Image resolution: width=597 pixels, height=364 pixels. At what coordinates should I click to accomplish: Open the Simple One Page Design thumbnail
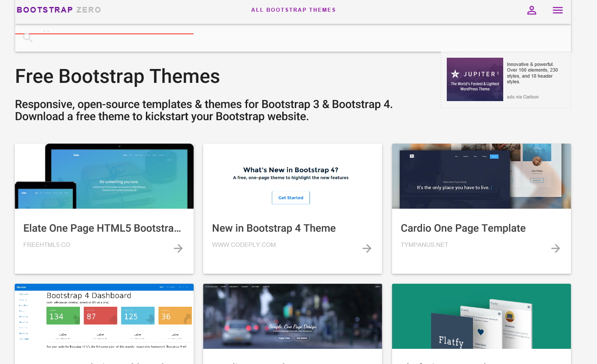point(293,316)
